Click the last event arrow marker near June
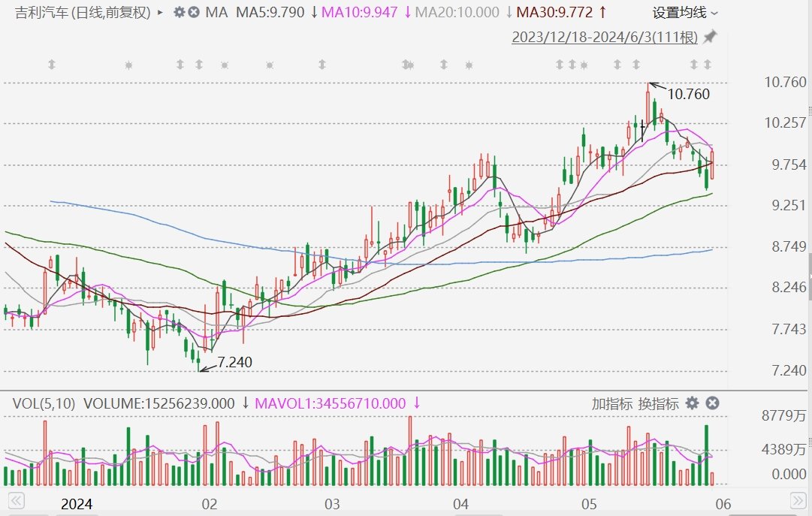The width and height of the screenshot is (812, 516). (708, 65)
